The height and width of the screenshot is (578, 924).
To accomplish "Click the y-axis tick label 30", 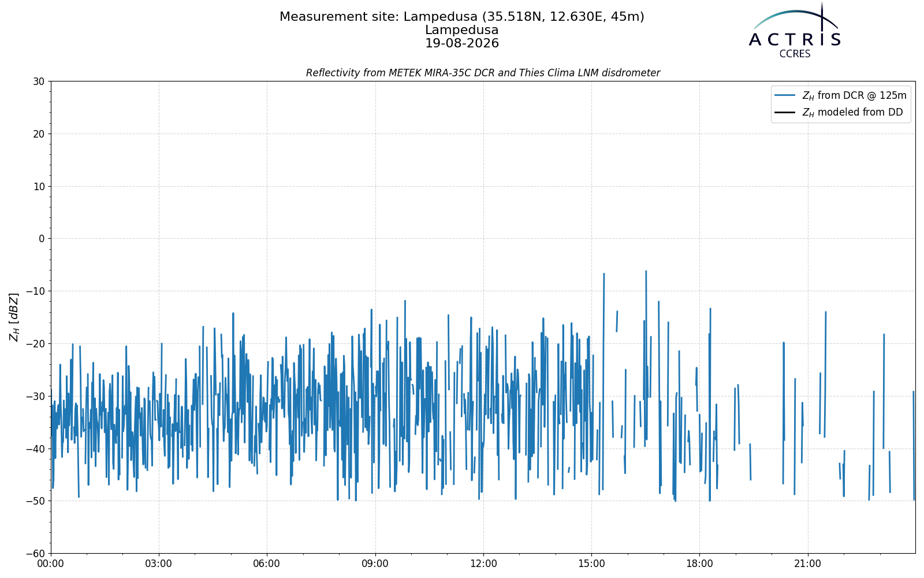I will pyautogui.click(x=39, y=81).
